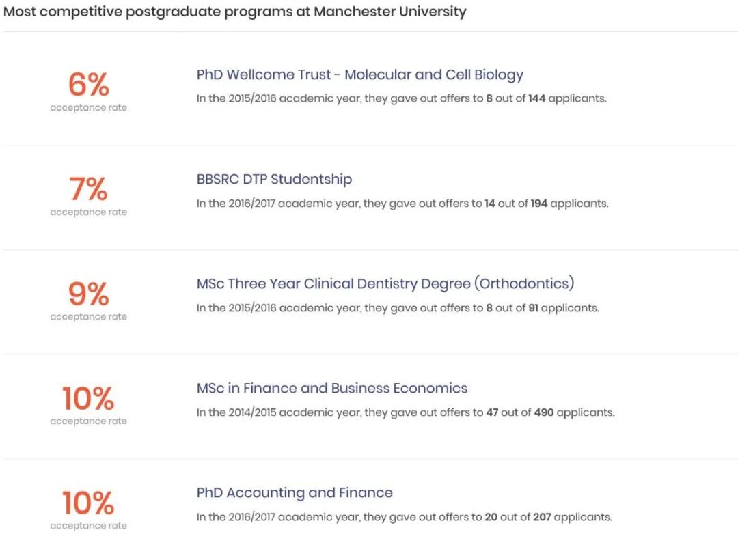
Task: Open the BBSRC DTP Studentship link
Action: (274, 179)
